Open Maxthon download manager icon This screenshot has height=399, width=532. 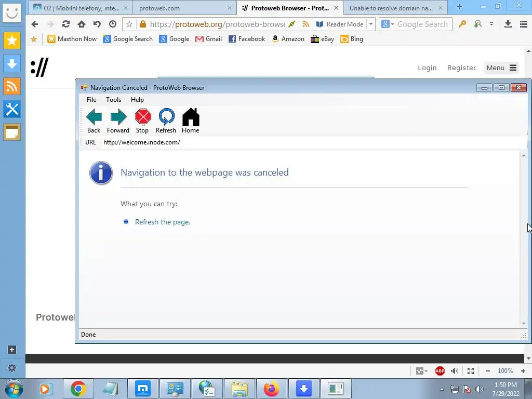pos(508,24)
